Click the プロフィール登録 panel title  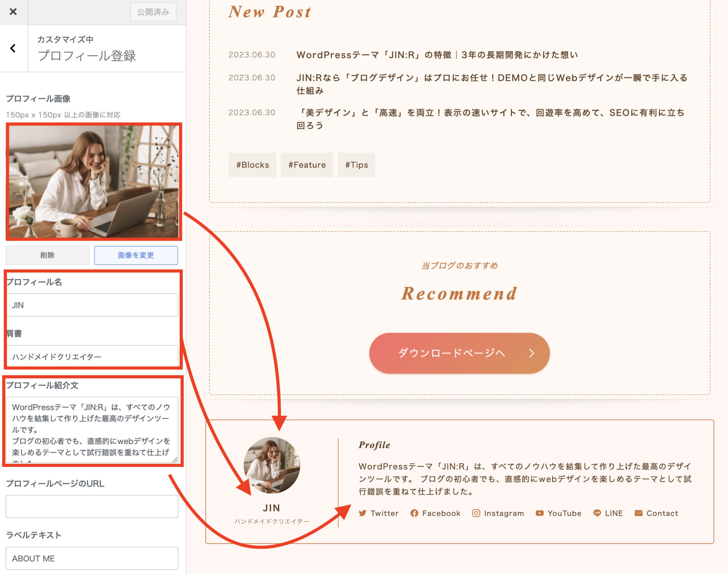pos(87,56)
